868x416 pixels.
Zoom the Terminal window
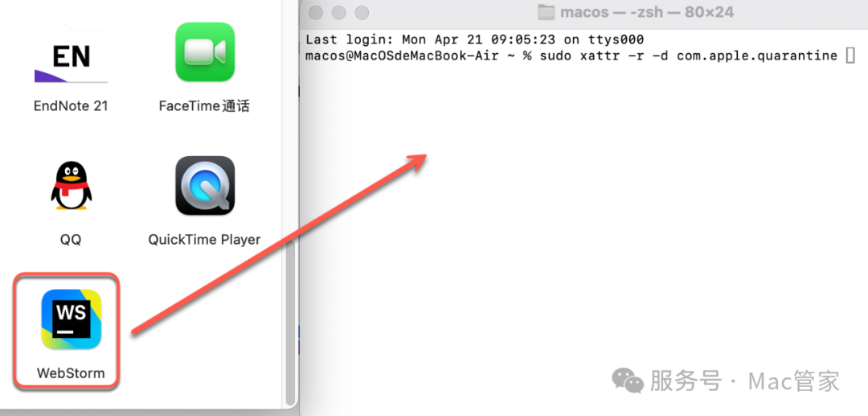362,12
